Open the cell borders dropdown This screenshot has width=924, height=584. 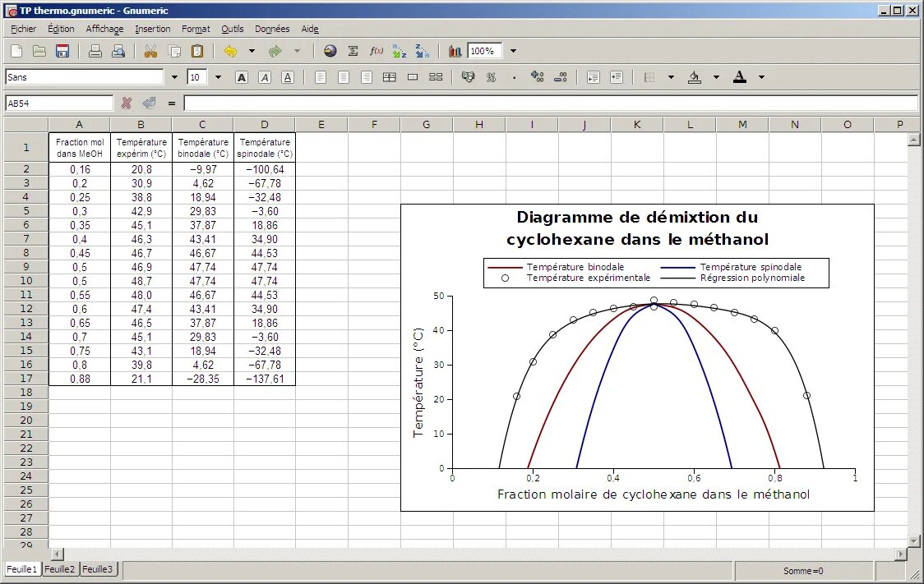coord(671,77)
